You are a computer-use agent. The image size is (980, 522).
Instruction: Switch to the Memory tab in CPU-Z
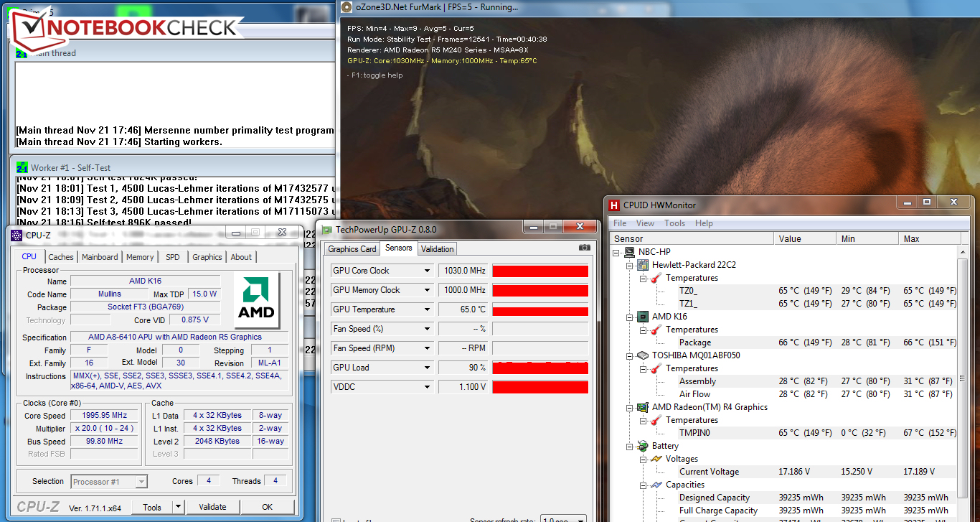click(x=140, y=257)
